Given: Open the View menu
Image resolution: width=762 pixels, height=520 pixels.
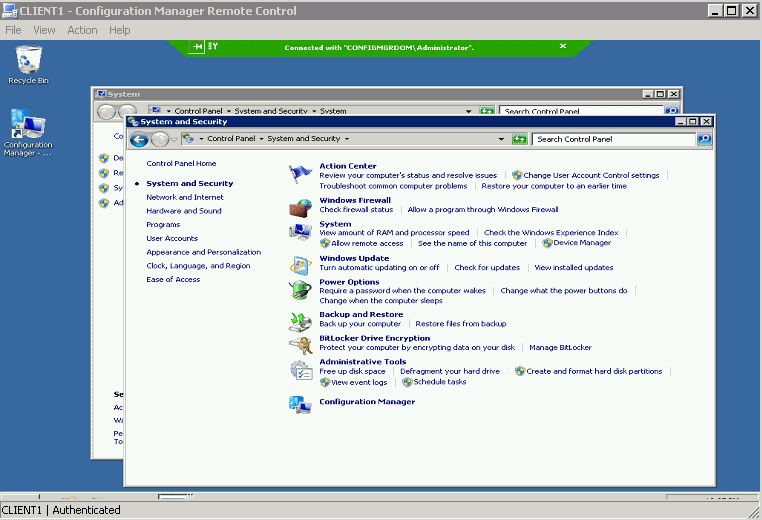Looking at the screenshot, I should 44,30.
